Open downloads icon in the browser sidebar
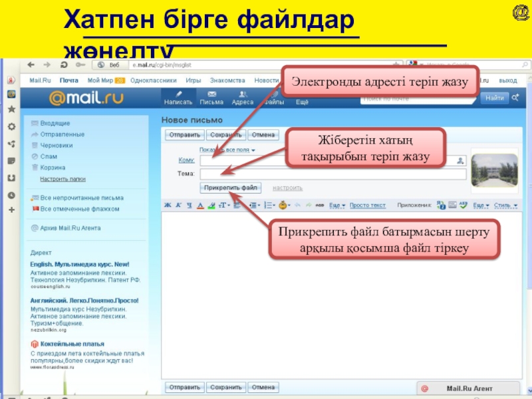The height and width of the screenshot is (399, 532). [11, 178]
